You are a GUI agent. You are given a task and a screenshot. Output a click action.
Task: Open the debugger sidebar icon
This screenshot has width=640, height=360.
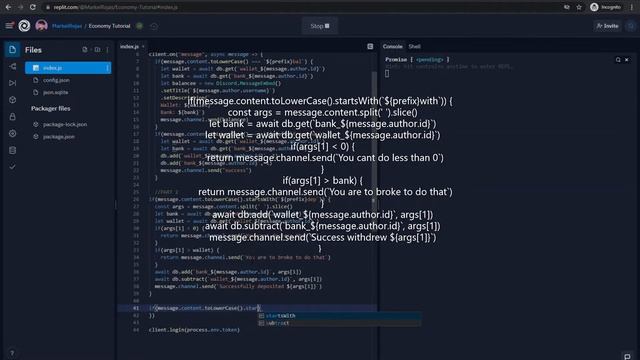[x=12, y=83]
